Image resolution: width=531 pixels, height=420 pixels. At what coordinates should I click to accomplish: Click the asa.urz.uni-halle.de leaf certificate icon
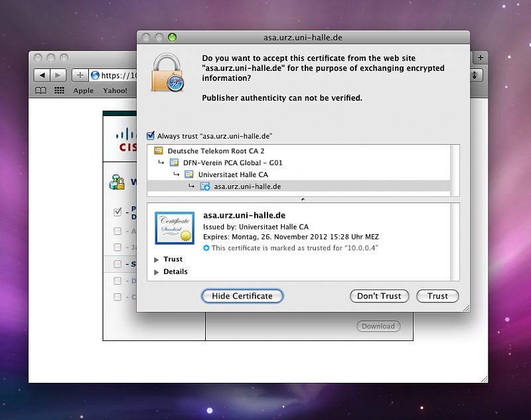(205, 186)
